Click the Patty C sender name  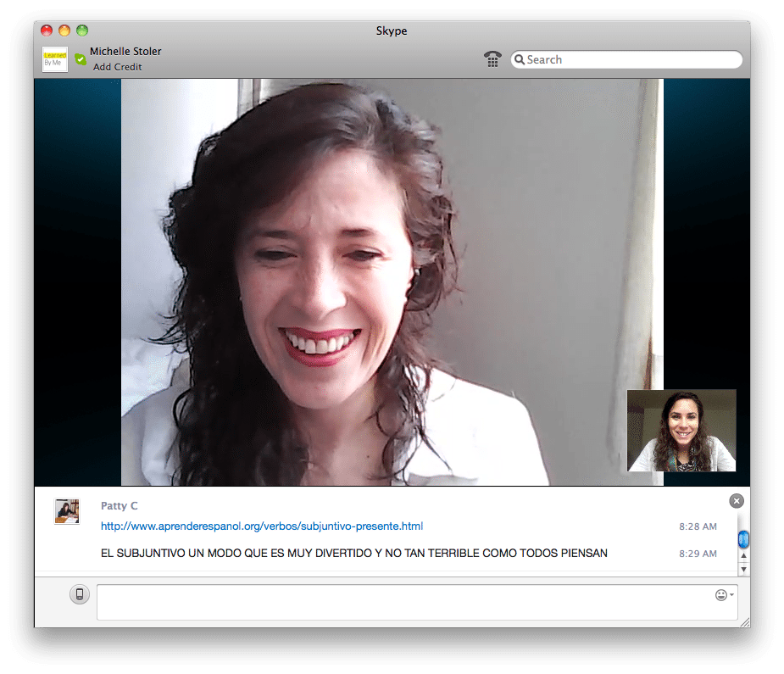point(119,506)
